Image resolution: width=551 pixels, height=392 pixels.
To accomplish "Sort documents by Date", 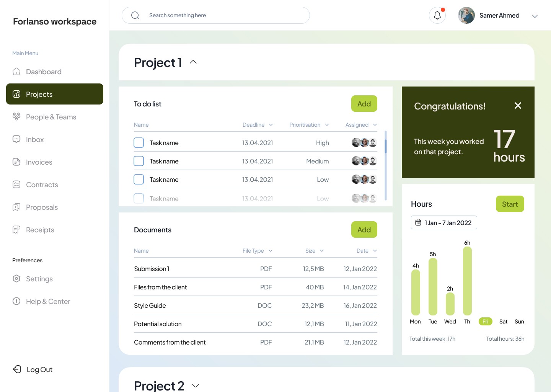I will [367, 251].
